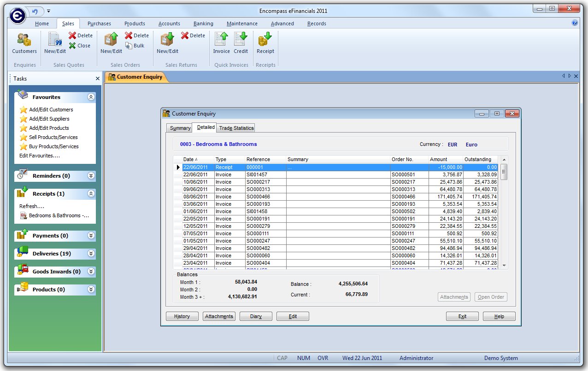Click the Encompass application logo button

click(x=18, y=15)
